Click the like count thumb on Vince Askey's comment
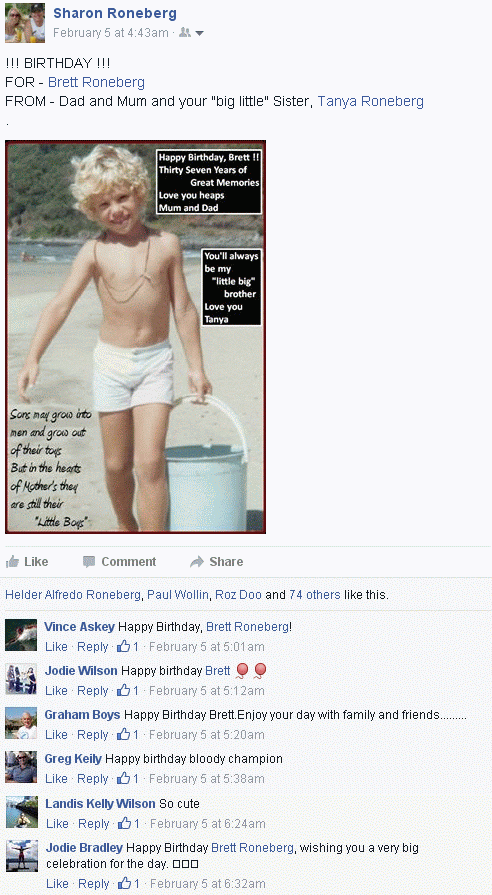Image resolution: width=492 pixels, height=895 pixels. tap(123, 646)
